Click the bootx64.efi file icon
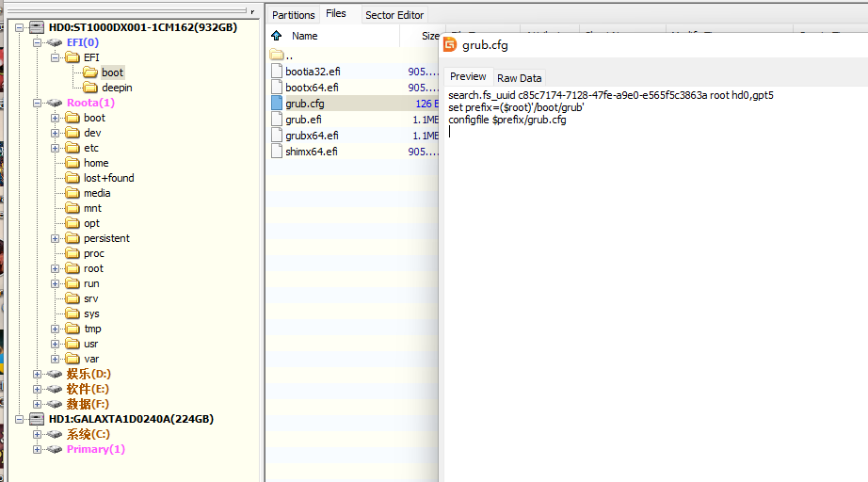Viewport: 868px width, 482px height. (x=277, y=88)
